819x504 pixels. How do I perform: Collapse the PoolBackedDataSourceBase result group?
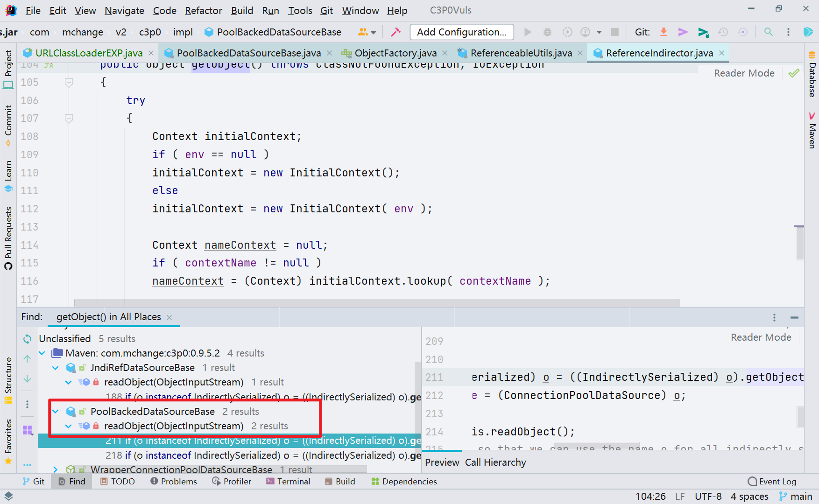(x=56, y=412)
